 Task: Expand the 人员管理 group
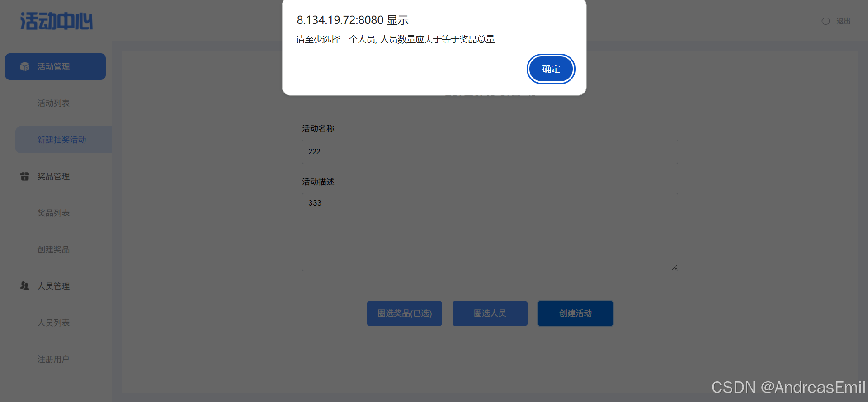tap(55, 286)
